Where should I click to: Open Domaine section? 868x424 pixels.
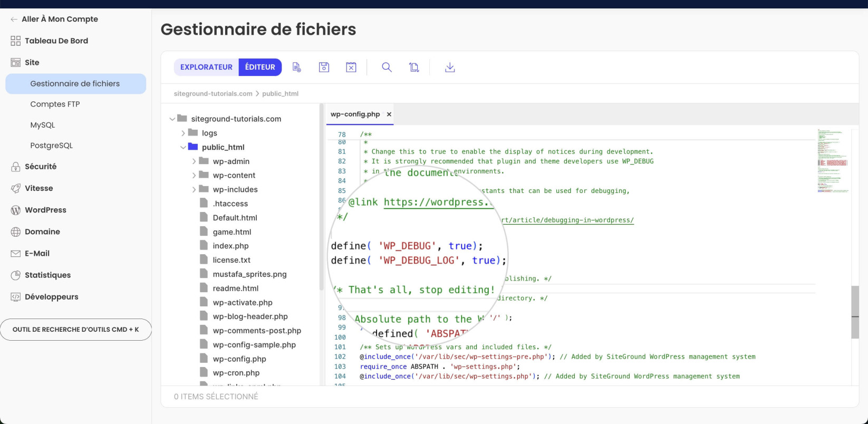(42, 232)
